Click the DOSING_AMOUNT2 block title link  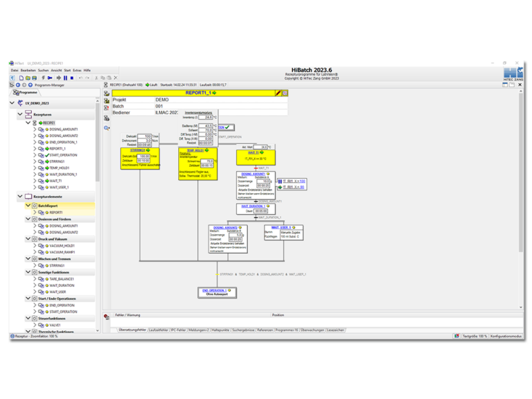(225, 228)
